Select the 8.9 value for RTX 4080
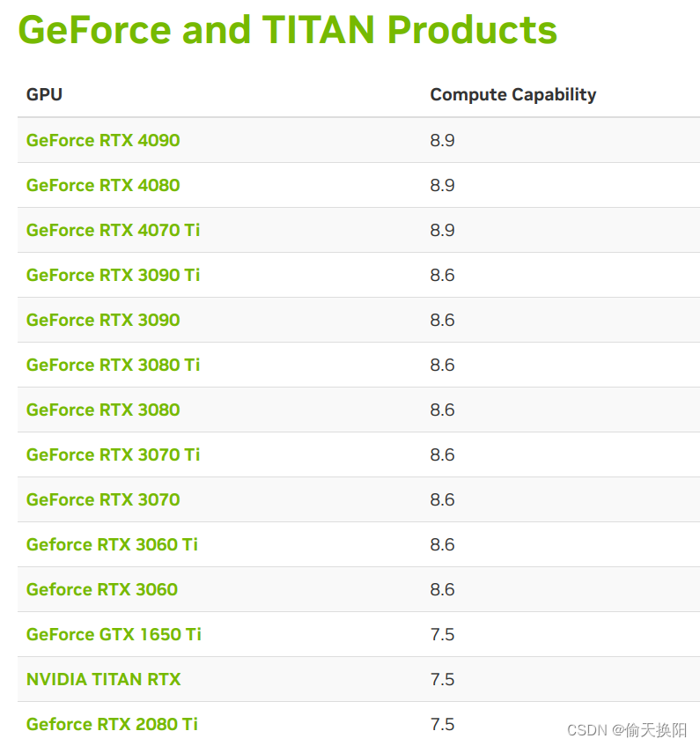This screenshot has height=746, width=700. 442,185
